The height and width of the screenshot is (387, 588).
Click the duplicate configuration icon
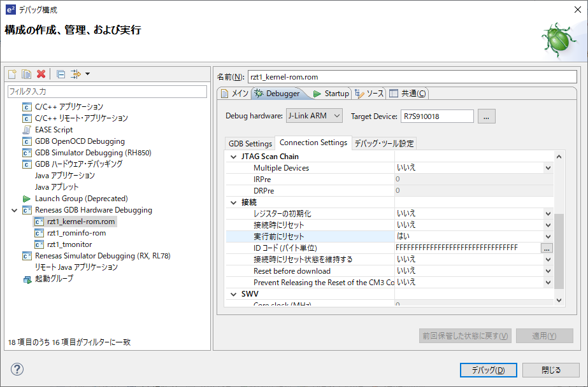[26, 74]
